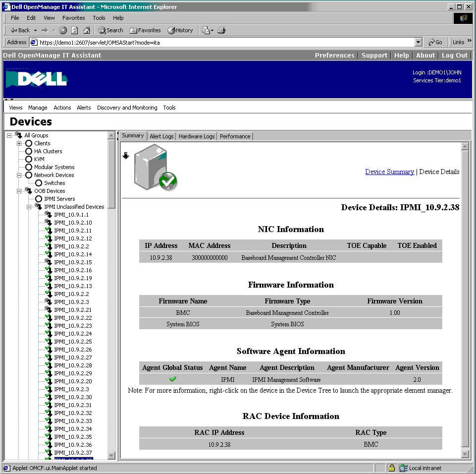This screenshot has height=474, width=476.
Task: Select IPMI_10.9.2.16 in device tree
Action: pos(73,270)
